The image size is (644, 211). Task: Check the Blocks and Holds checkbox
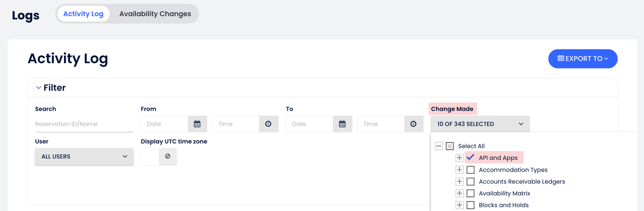[470, 205]
